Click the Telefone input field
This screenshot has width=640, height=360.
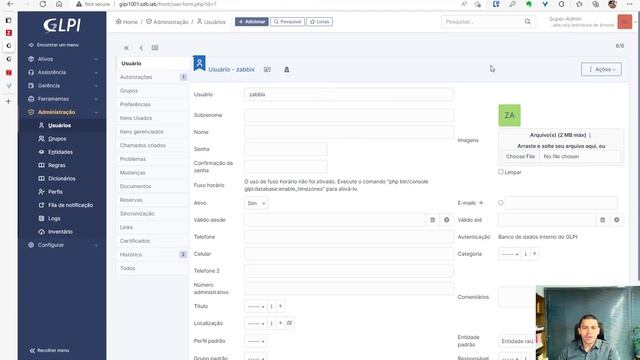tap(349, 237)
